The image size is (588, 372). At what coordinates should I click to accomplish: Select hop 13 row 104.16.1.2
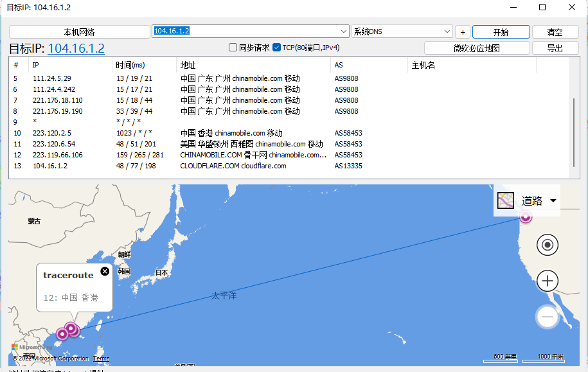(x=289, y=165)
